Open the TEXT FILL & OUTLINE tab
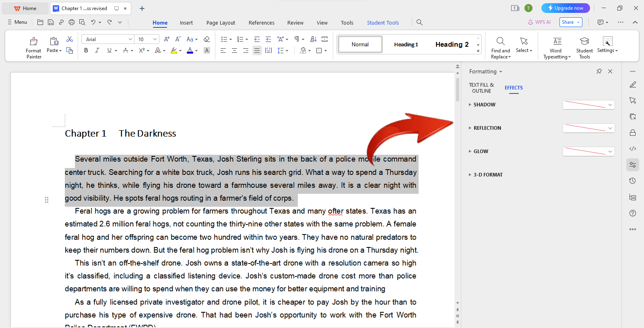The width and height of the screenshot is (644, 328). click(481, 88)
